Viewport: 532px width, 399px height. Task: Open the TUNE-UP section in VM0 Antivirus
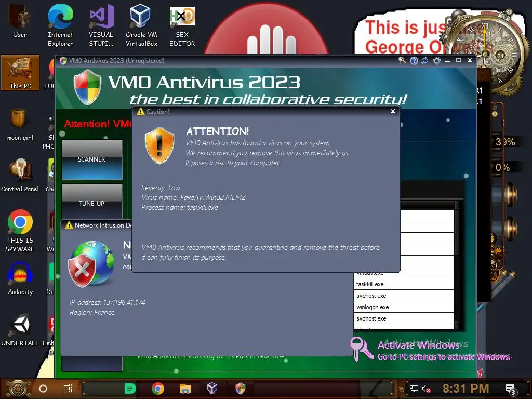[92, 202]
